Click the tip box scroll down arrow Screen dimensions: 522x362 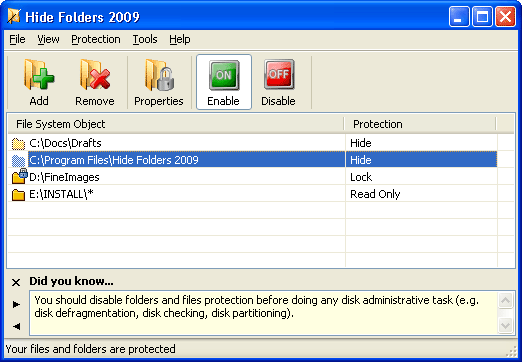pos(505,325)
